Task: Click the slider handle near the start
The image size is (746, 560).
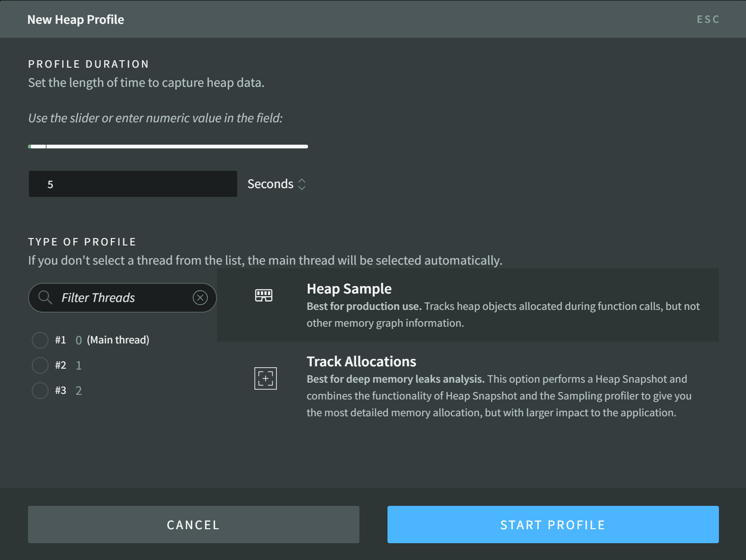Action: [46, 147]
